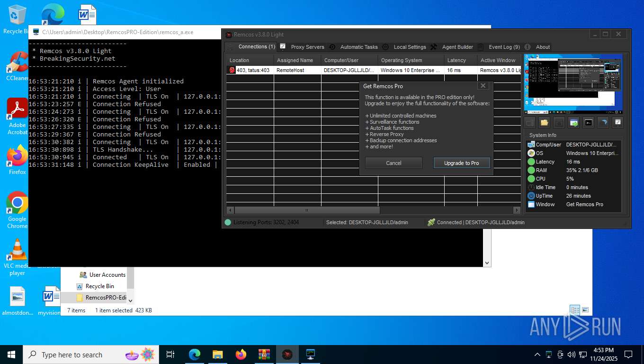Select the RemoteHost cell in connection row
This screenshot has height=364, width=644.
[x=297, y=70]
